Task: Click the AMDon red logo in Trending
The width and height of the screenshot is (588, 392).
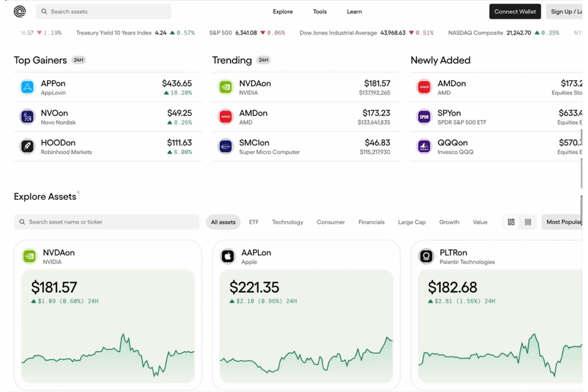Action: [226, 117]
